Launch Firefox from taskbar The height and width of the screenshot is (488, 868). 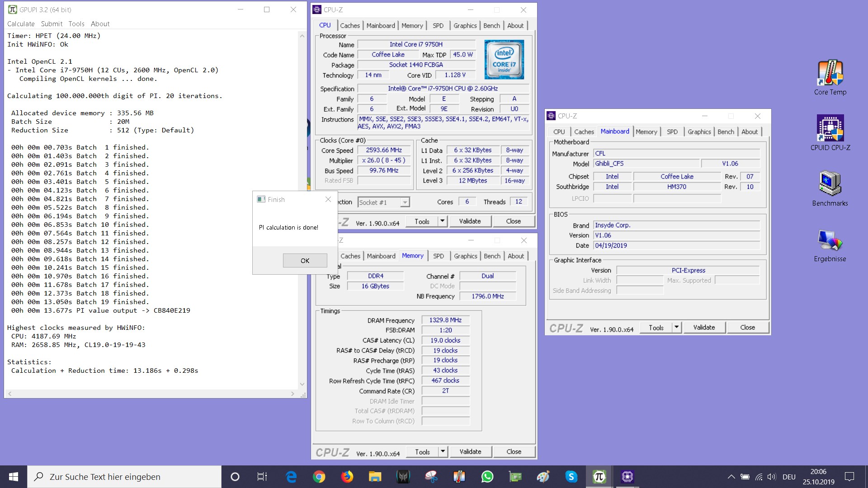coord(347,477)
